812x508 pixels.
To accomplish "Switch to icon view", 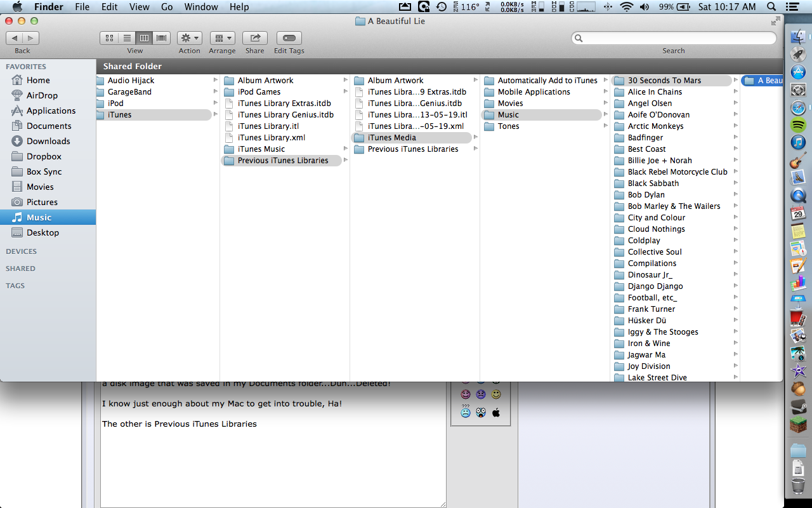I will [x=109, y=37].
